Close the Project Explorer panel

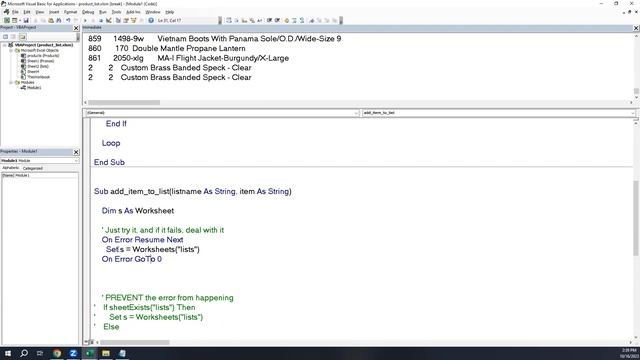pos(76,28)
